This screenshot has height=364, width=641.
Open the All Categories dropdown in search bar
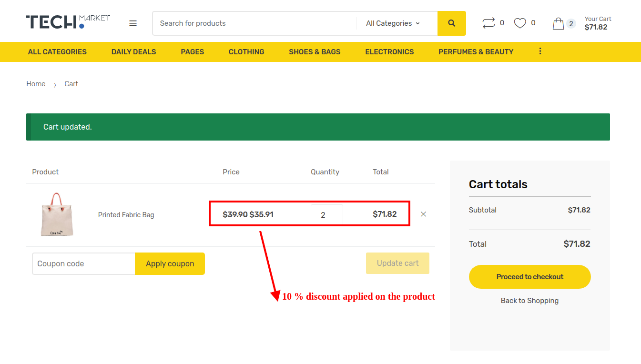(x=392, y=23)
